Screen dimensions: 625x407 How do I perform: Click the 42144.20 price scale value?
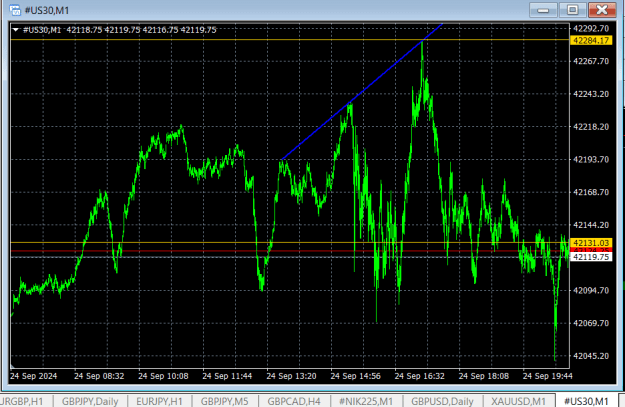[x=591, y=225]
